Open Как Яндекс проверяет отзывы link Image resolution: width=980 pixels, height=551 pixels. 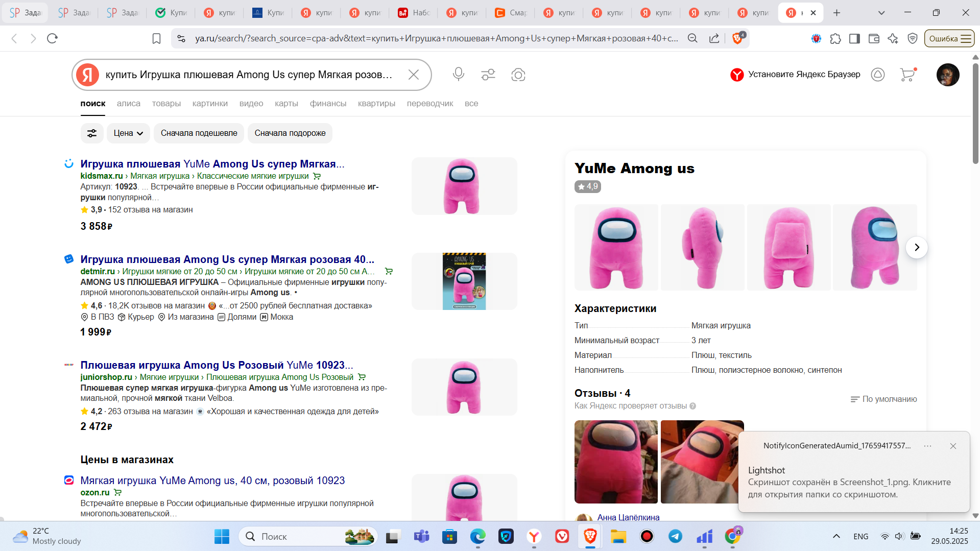(x=630, y=406)
